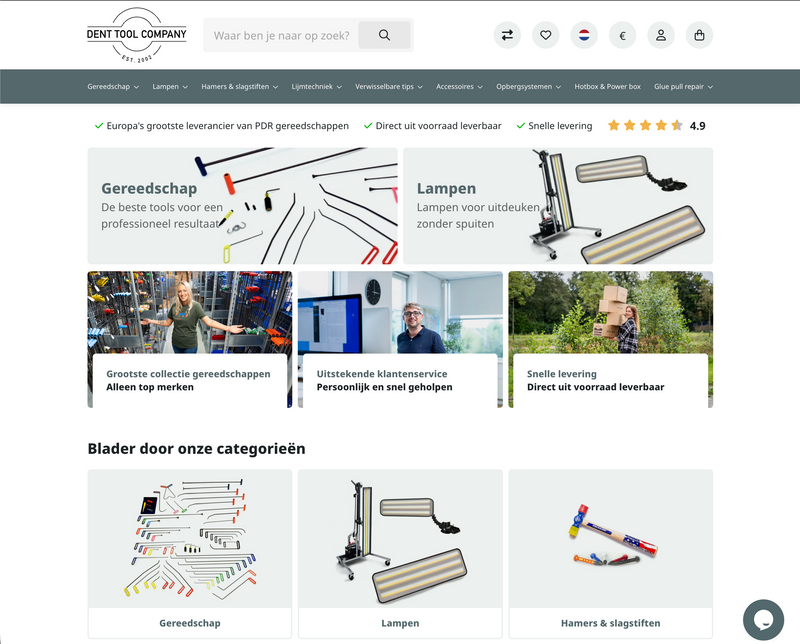Image resolution: width=800 pixels, height=644 pixels.
Task: Expand the Lampen menu chevron
Action: coord(185,87)
